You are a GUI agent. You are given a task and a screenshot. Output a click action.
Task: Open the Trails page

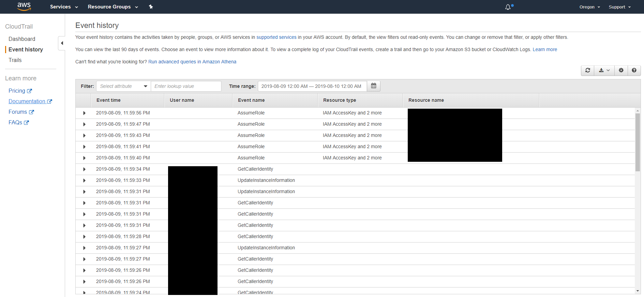[x=15, y=60]
